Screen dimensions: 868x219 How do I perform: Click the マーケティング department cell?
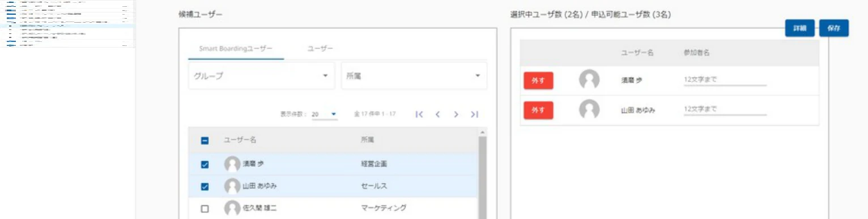[384, 208]
